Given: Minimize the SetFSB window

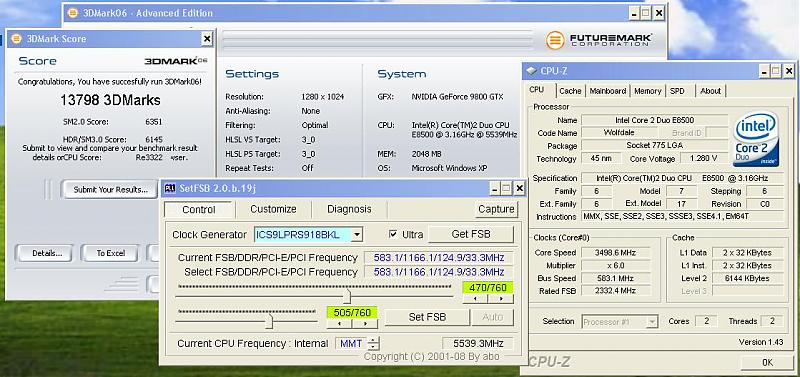Looking at the screenshot, I should (494, 189).
